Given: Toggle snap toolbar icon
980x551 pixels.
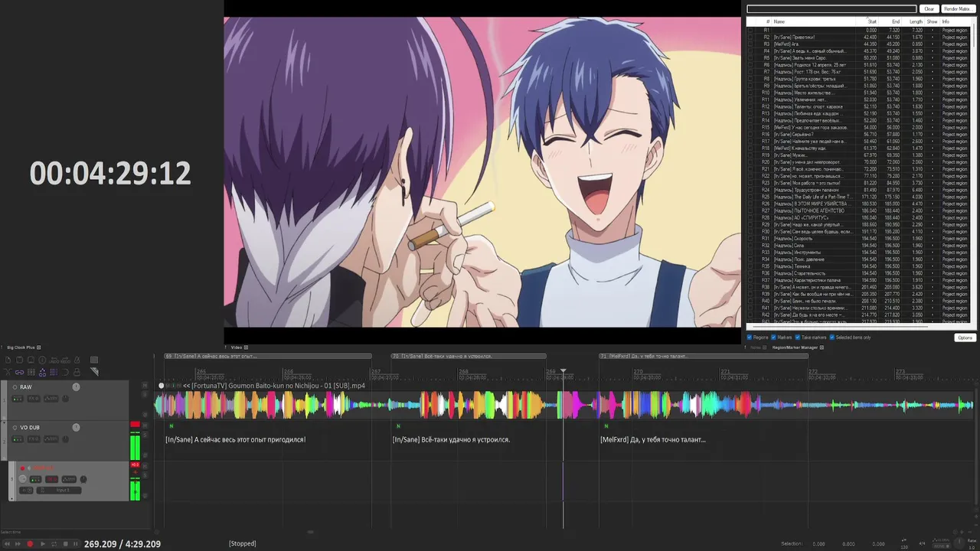Looking at the screenshot, I should point(65,372).
